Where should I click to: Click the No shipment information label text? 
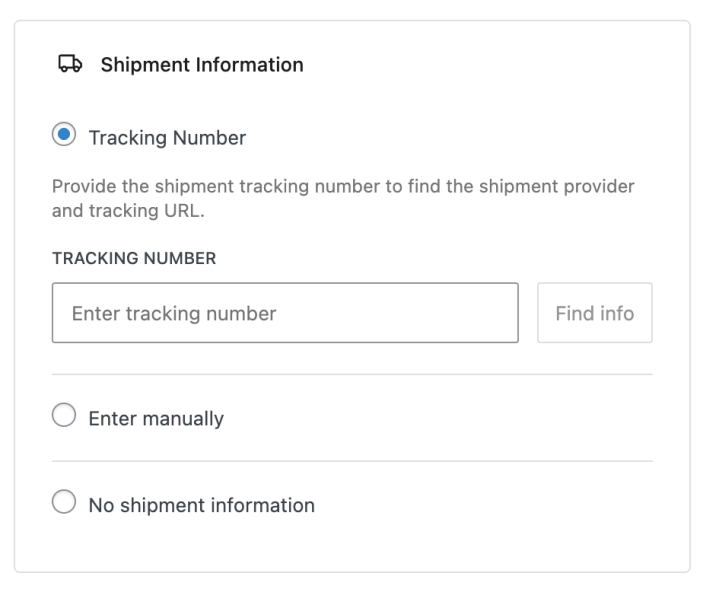(201, 505)
